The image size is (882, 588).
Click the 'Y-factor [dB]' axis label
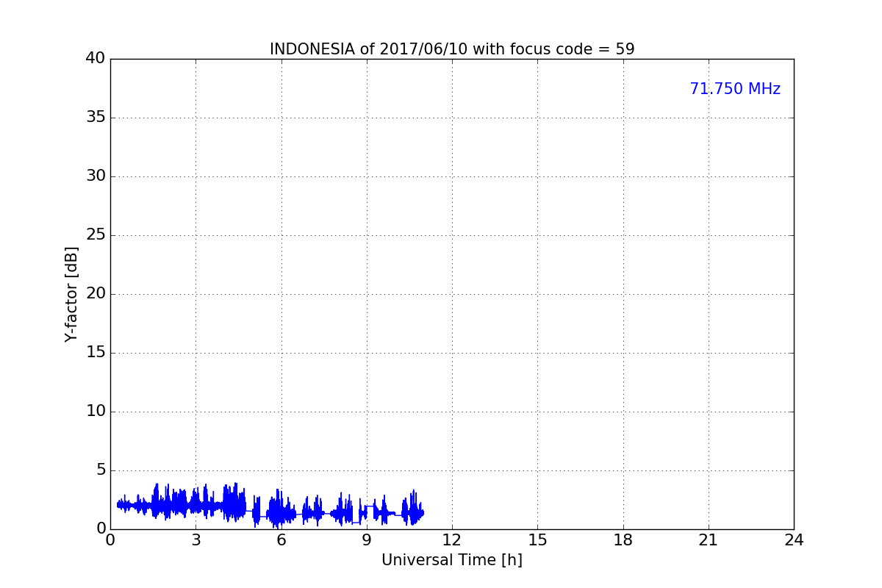[x=71, y=294]
